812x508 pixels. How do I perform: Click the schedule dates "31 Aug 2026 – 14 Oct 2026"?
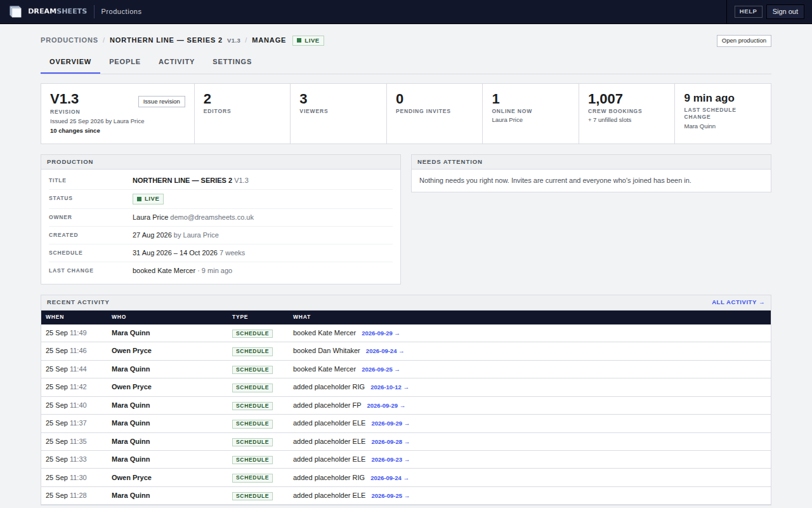coord(175,253)
